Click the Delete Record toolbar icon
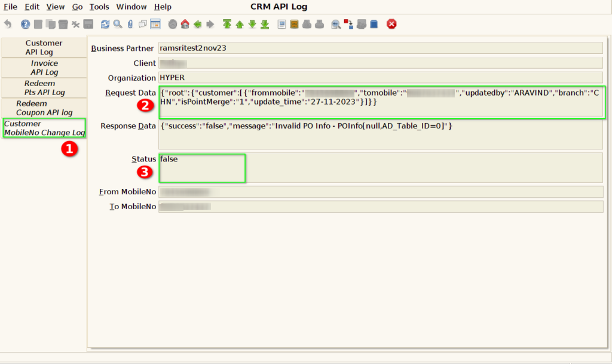The image size is (612, 364). coord(63,24)
